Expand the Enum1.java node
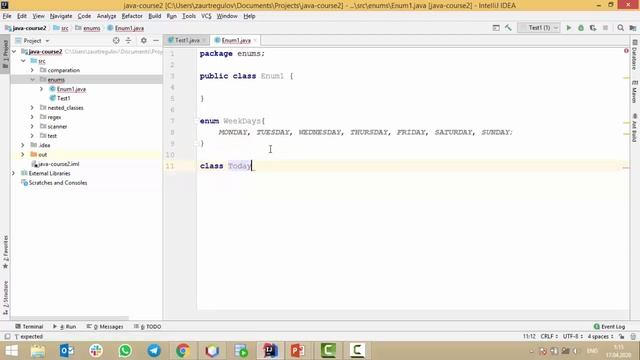The image size is (640, 360). pyautogui.click(x=42, y=89)
